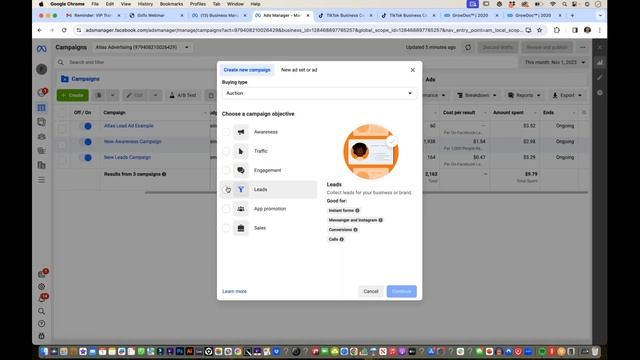Viewport: 640px width, 360px height.
Task: Show info for Messenger and Instagram
Action: (380, 220)
